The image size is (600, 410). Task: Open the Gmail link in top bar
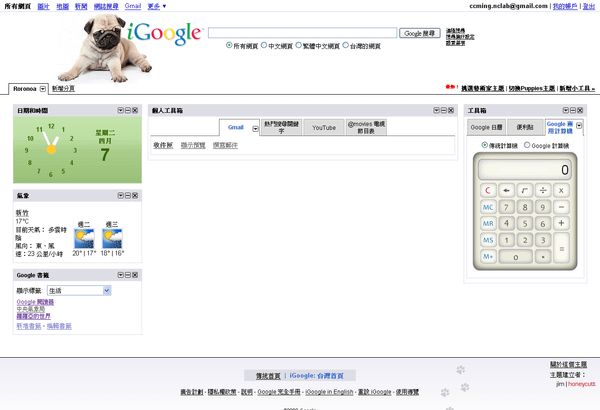pyautogui.click(x=133, y=6)
